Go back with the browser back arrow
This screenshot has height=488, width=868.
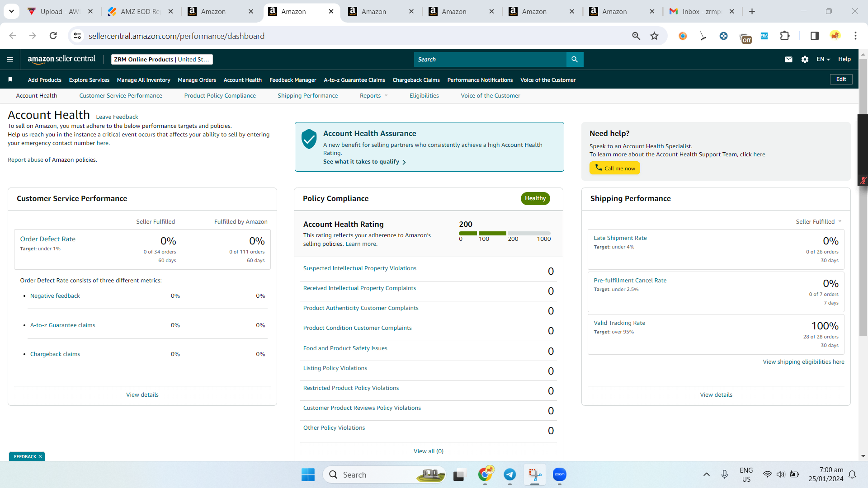12,36
